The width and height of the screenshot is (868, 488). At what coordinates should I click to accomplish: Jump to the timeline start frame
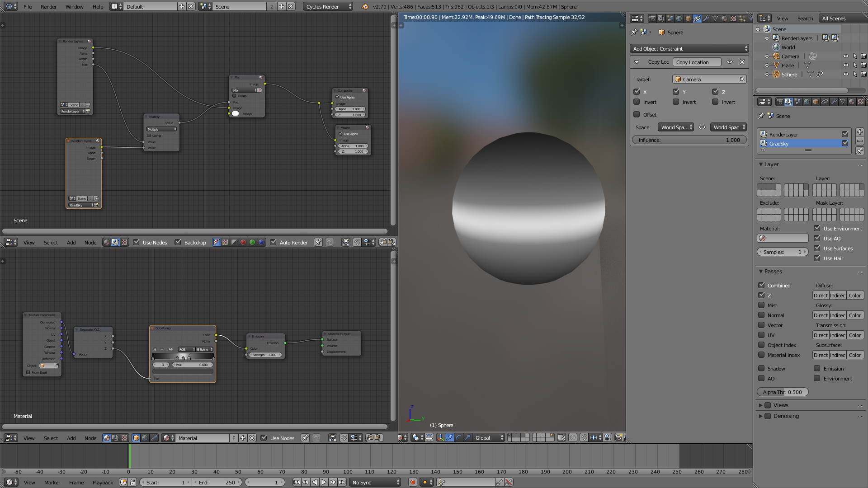[297, 482]
